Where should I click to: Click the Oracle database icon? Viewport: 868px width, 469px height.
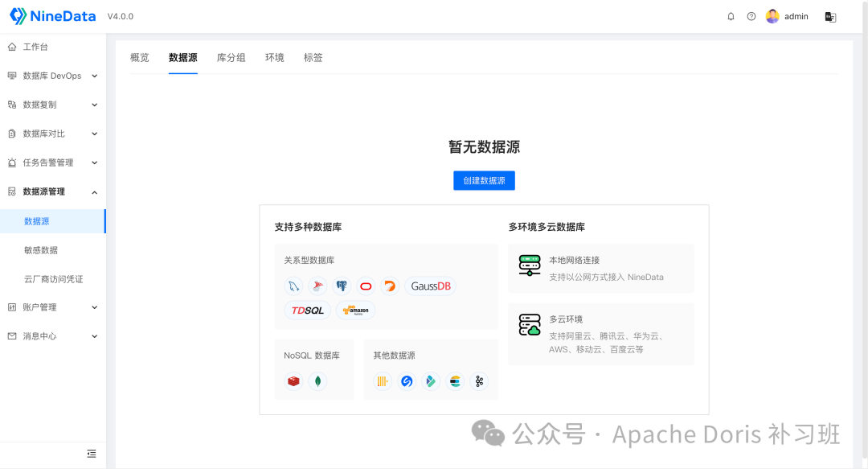click(366, 286)
